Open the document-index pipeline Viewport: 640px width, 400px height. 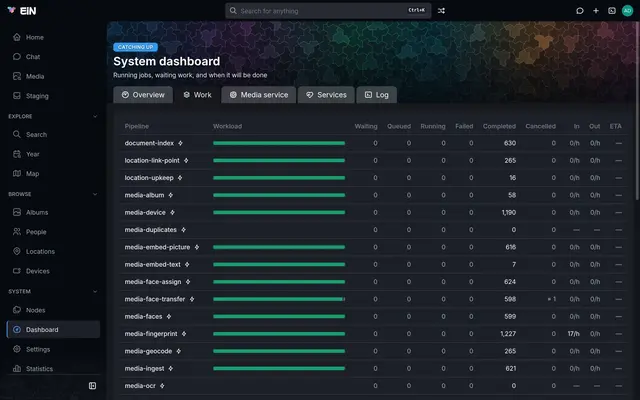point(149,143)
